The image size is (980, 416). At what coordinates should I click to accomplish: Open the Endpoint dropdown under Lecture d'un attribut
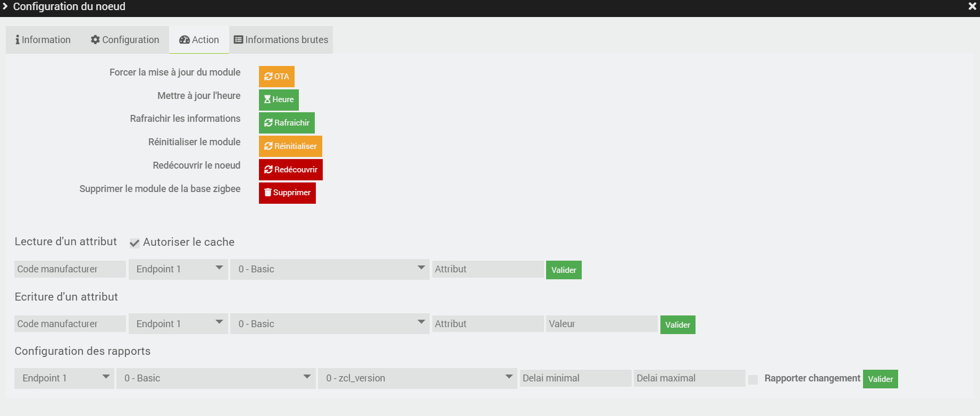(x=178, y=269)
